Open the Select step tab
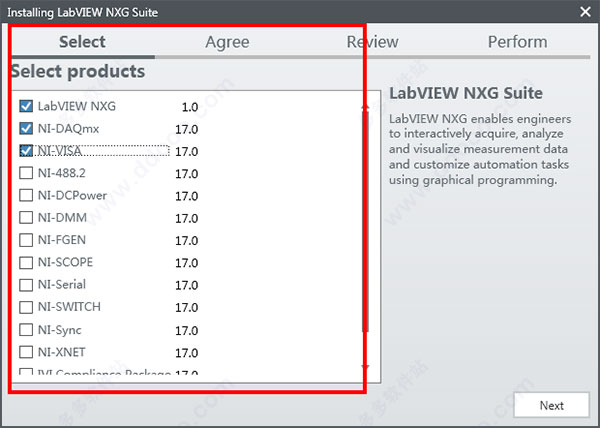 click(x=82, y=42)
